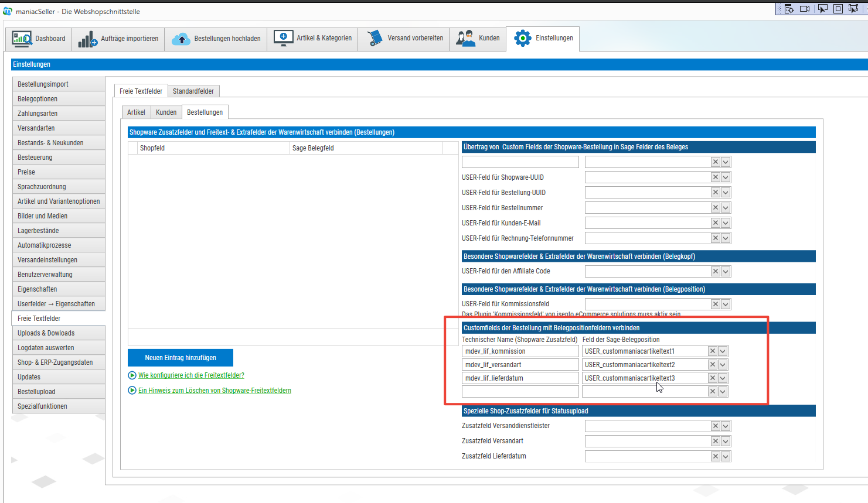Screen dimensions: 868x503
Task: Clear the USER-Feld für Bestellnummer value with X
Action: click(715, 208)
